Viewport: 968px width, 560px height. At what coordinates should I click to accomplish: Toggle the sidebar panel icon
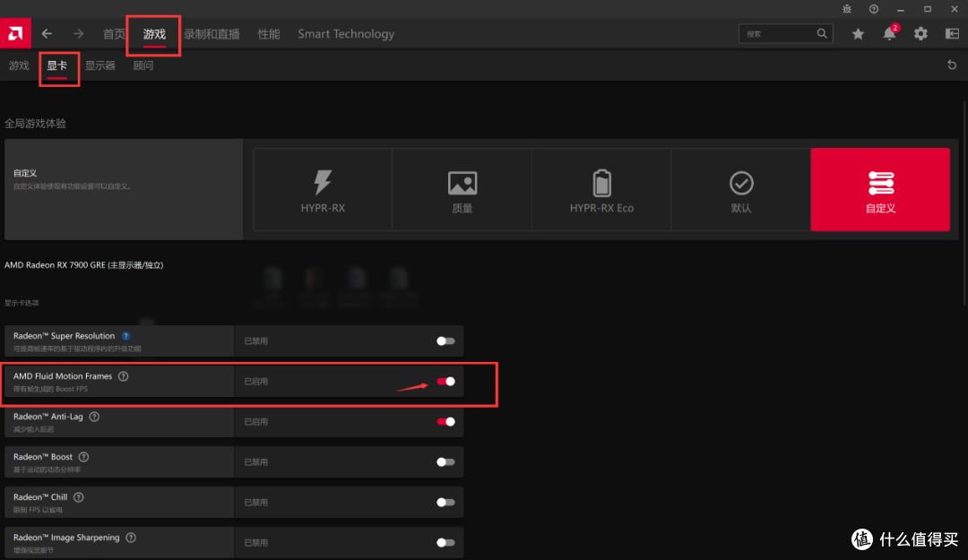click(x=952, y=34)
